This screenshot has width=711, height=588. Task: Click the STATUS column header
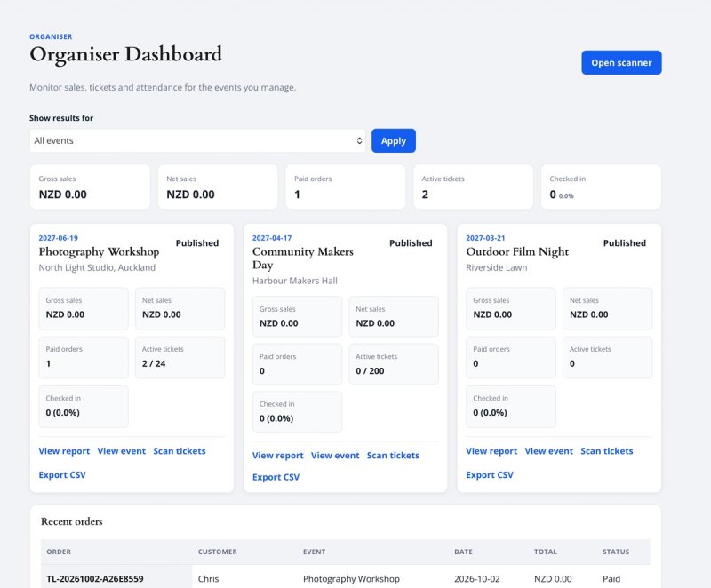click(x=616, y=552)
